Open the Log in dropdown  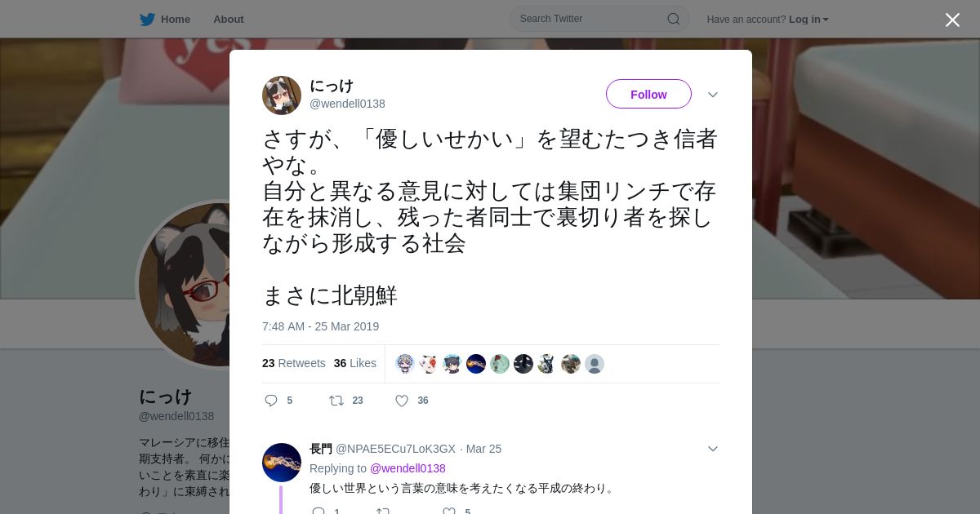tap(808, 19)
